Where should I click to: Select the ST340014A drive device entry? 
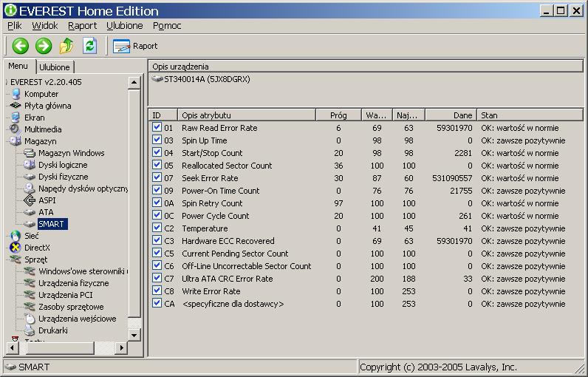click(x=201, y=79)
